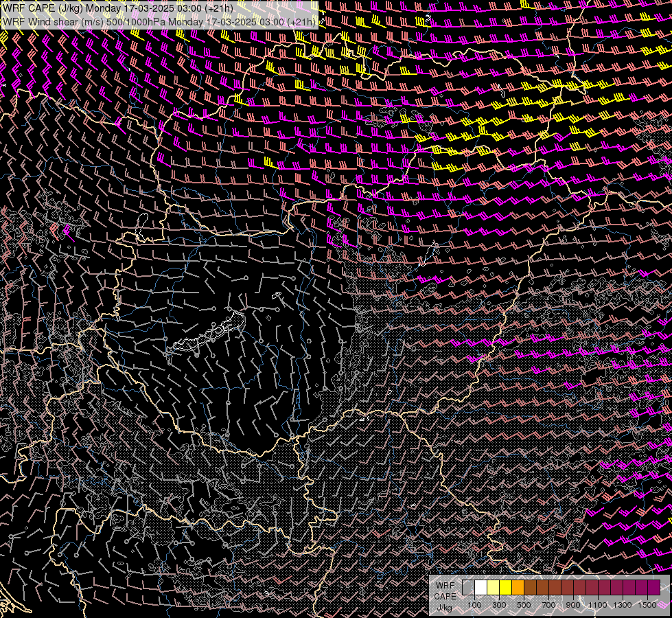Click the legend value 700
The width and height of the screenshot is (672, 618).
point(549,605)
